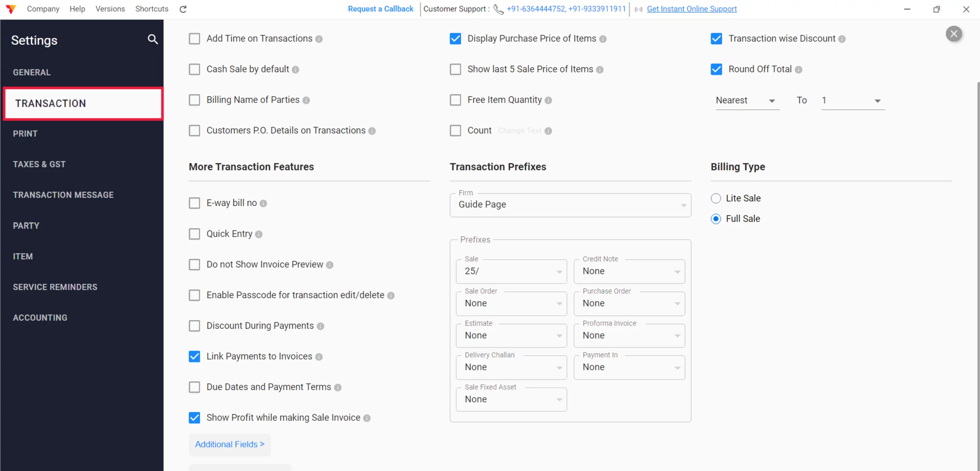The image size is (980, 471).
Task: Open the Sale Fixed Asset prefix dropdown
Action: 511,400
